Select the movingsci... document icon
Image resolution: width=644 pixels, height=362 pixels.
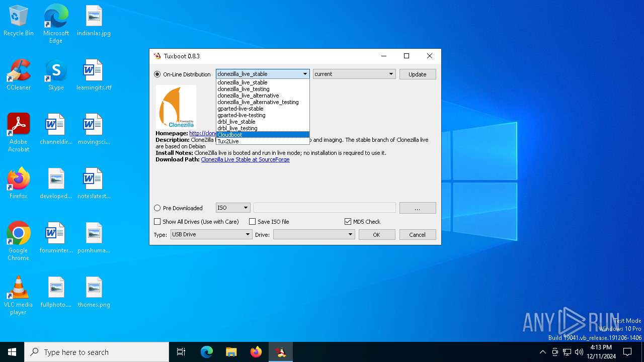tap(94, 130)
